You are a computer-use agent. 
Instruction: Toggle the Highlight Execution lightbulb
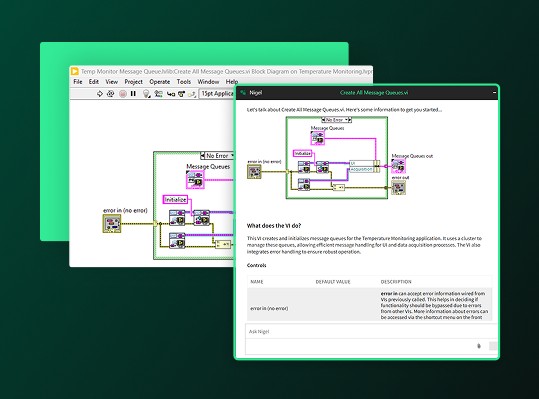146,94
